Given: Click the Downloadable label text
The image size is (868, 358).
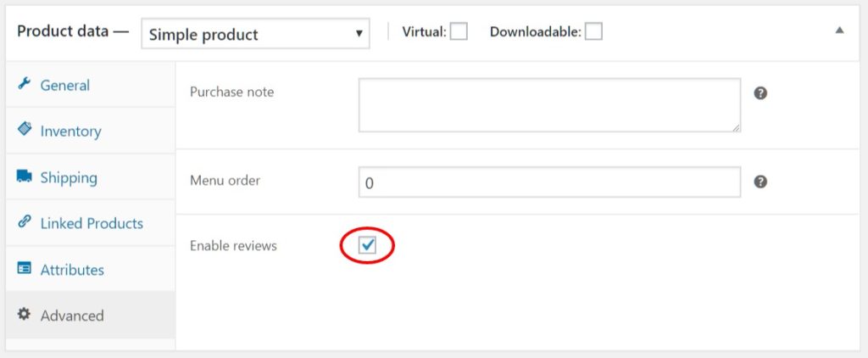Looking at the screenshot, I should (536, 32).
